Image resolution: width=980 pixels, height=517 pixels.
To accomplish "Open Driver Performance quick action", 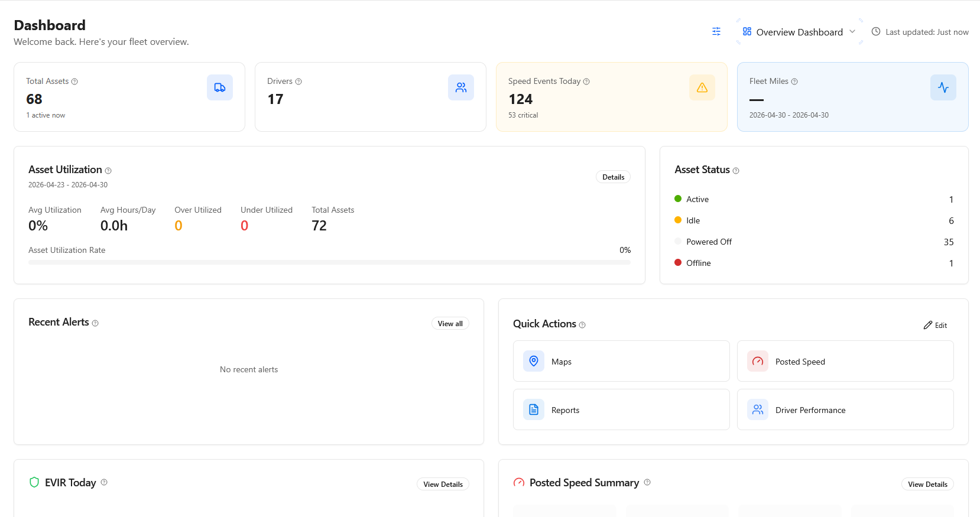I will tap(845, 409).
